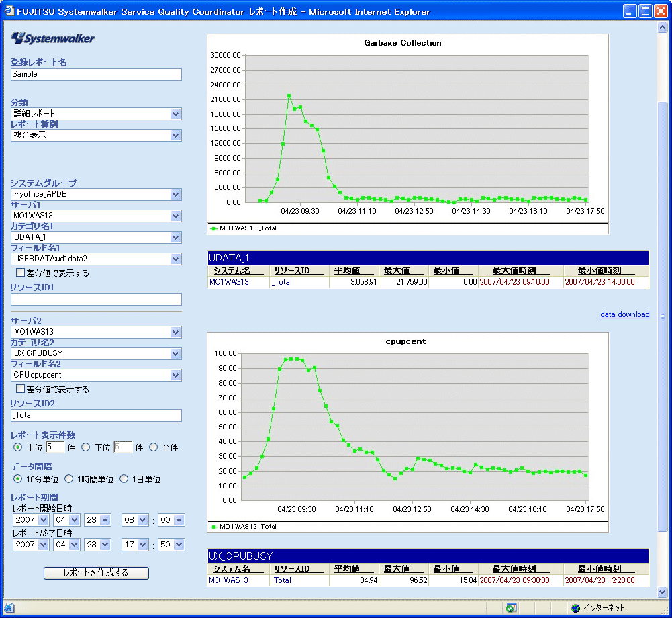Click MO1WAS13 link in UDATA_1 table
The image size is (672, 618).
(x=229, y=281)
